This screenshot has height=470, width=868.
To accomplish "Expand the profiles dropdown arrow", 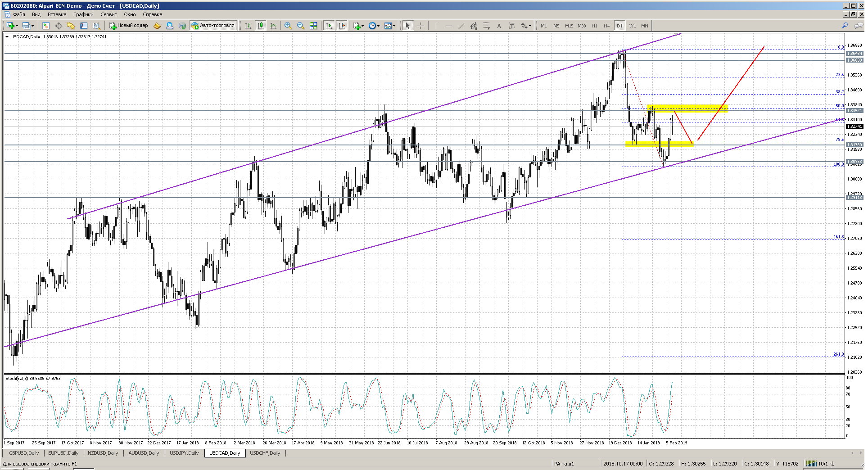I will (x=33, y=26).
